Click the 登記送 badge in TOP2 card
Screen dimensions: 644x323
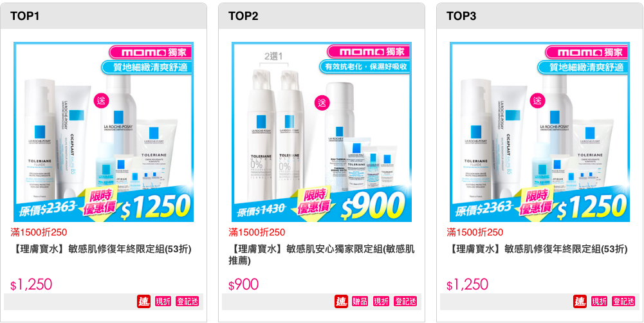405,302
